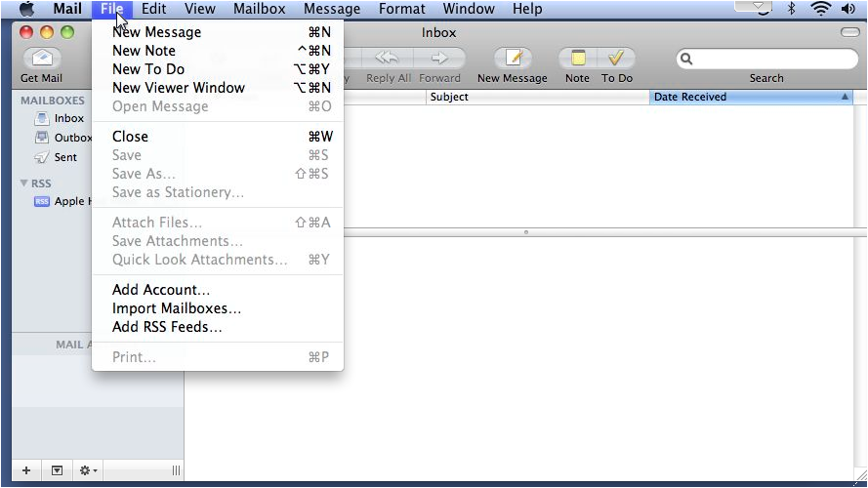The image size is (868, 488).
Task: Click the toolbar toggle pill button
Action: coord(849,32)
